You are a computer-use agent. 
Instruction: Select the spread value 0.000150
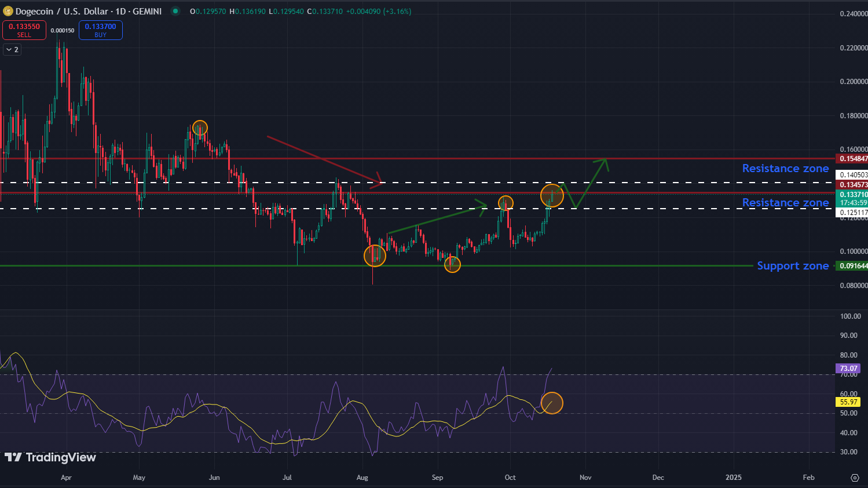pos(63,30)
